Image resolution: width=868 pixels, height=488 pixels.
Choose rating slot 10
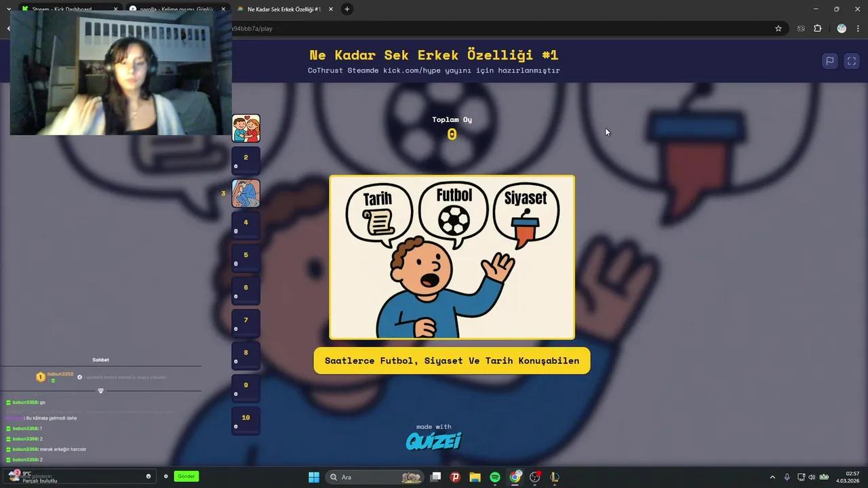click(x=246, y=421)
